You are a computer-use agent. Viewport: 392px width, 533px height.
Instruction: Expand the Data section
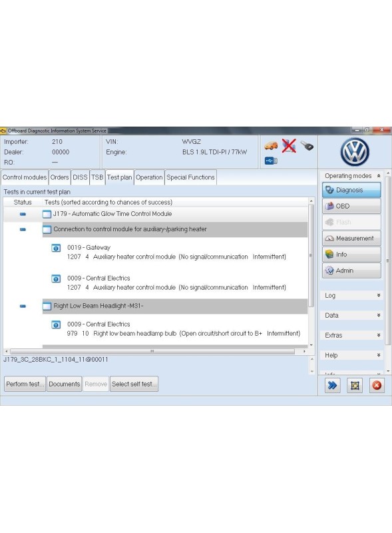[379, 315]
